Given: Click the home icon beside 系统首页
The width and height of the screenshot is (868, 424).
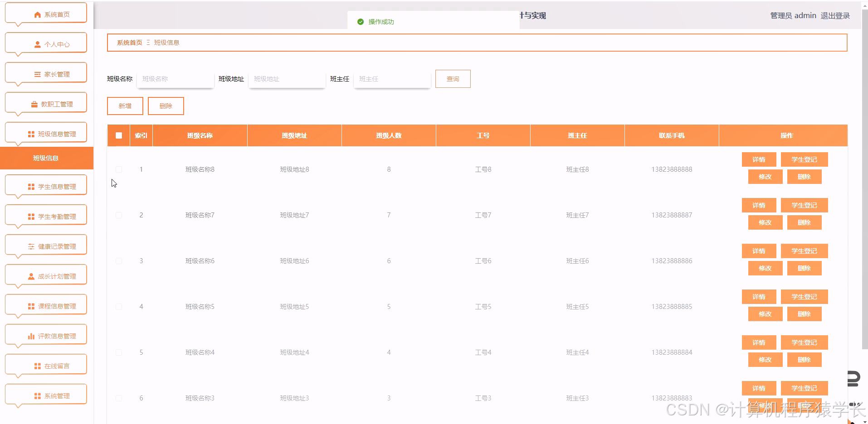Looking at the screenshot, I should pos(38,15).
